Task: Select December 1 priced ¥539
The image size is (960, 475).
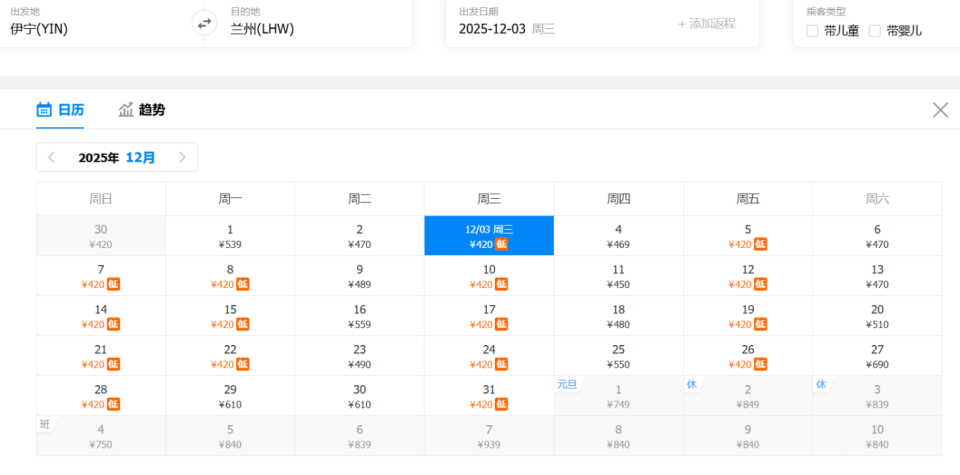Action: pos(230,236)
